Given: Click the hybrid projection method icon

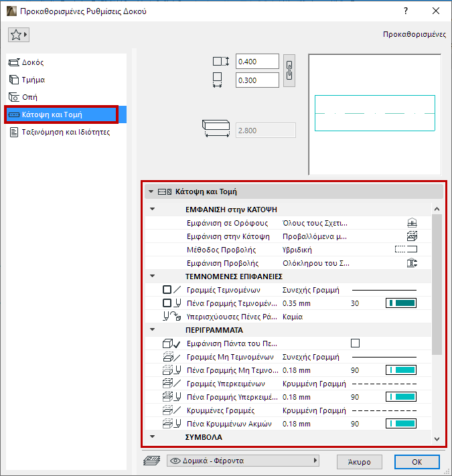Looking at the screenshot, I should (x=406, y=250).
